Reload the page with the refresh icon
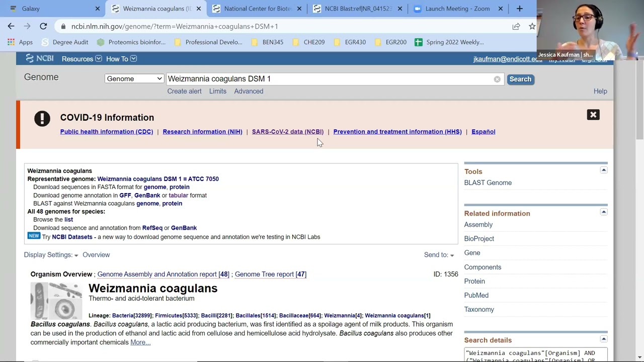The width and height of the screenshot is (644, 362). pos(43,26)
